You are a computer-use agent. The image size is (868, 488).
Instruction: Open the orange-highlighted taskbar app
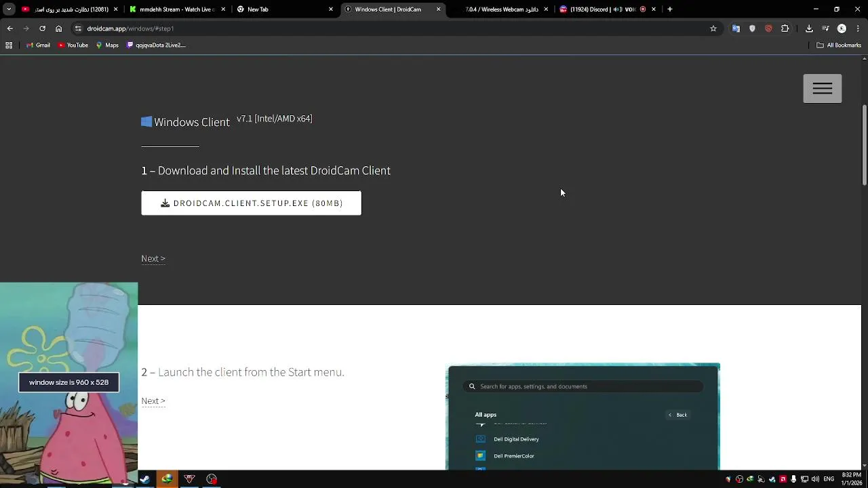pyautogui.click(x=167, y=479)
